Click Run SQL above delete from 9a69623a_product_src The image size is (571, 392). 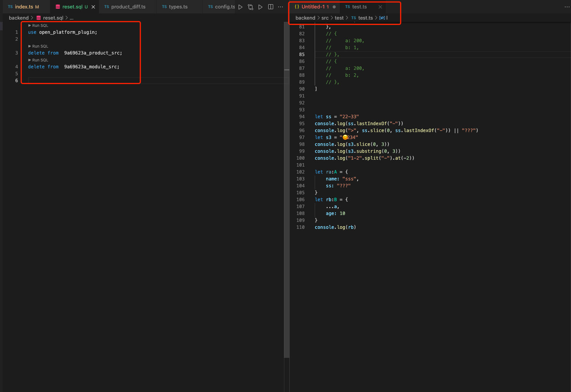(x=38, y=46)
